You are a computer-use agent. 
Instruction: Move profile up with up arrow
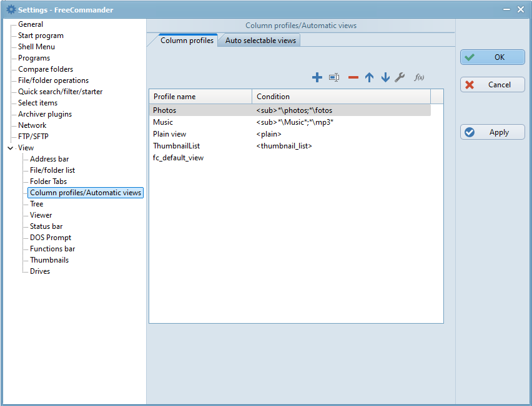point(370,77)
